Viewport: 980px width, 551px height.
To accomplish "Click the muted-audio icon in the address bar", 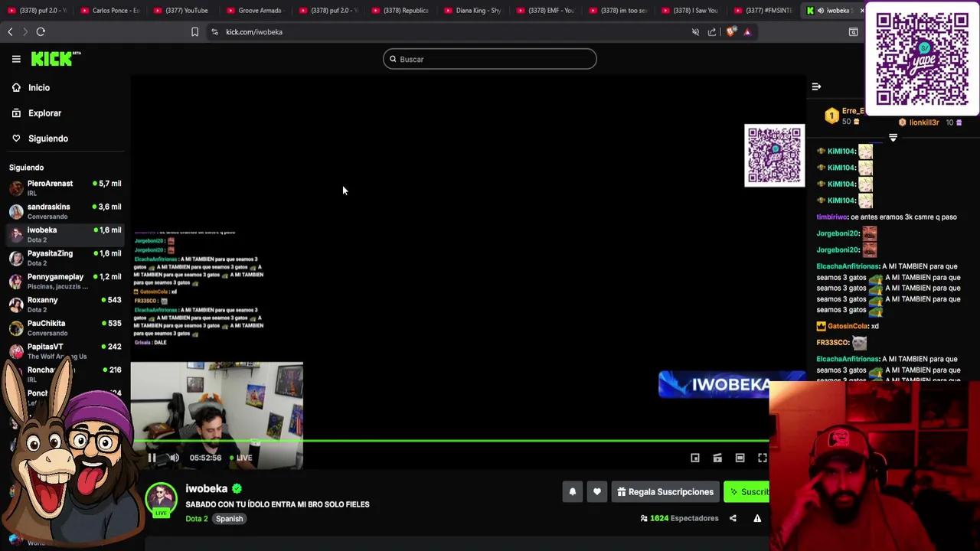I will point(695,32).
